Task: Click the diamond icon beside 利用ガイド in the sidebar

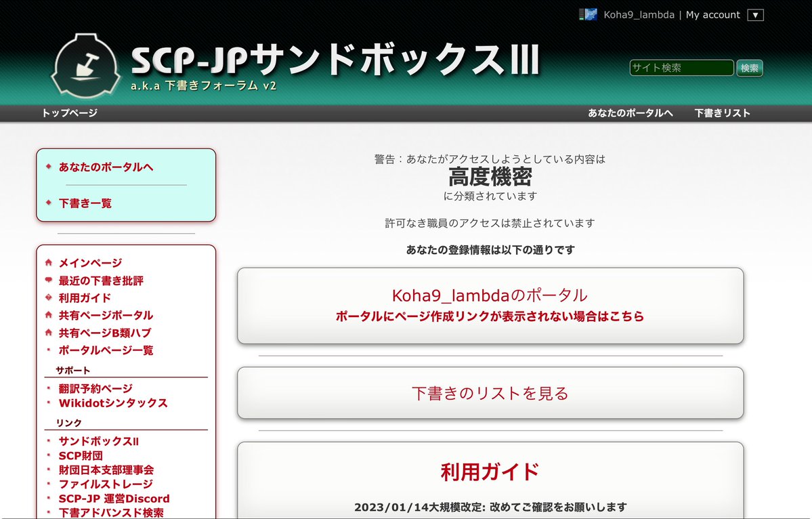Action: (49, 297)
